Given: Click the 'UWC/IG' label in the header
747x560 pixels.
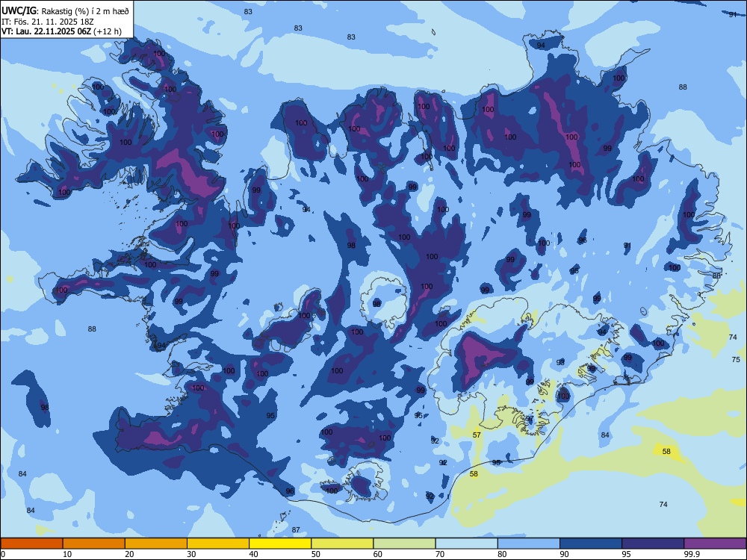Looking at the screenshot, I should click(x=19, y=10).
